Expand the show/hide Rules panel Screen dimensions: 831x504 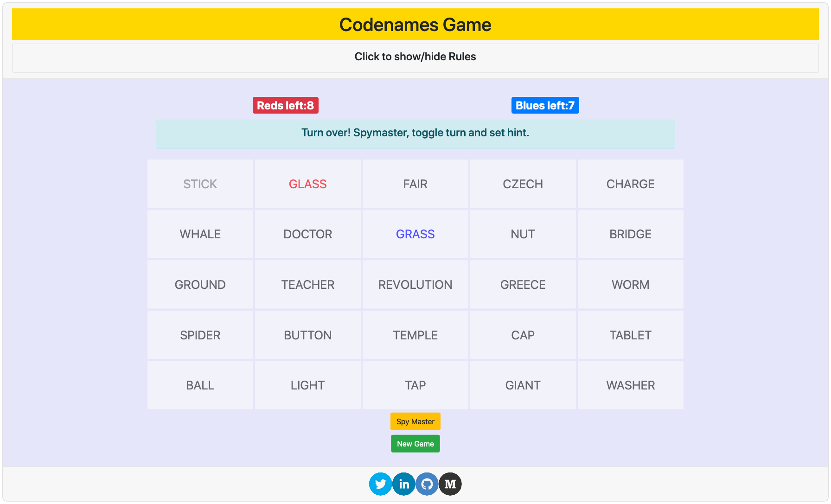[415, 57]
